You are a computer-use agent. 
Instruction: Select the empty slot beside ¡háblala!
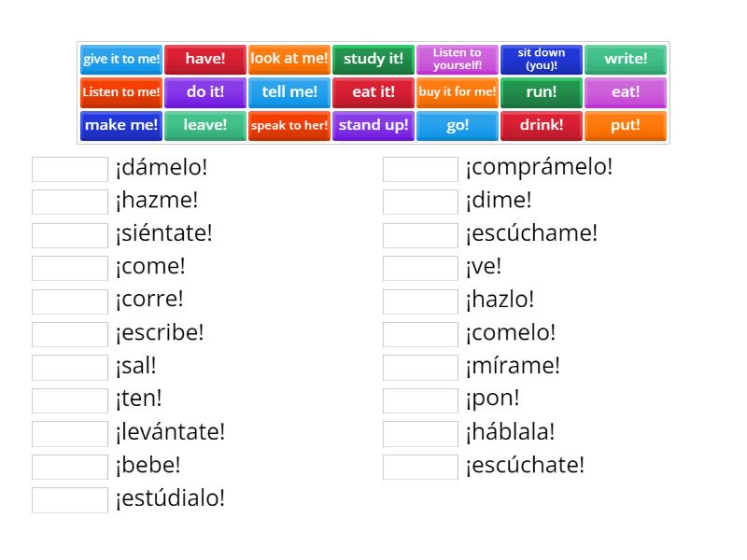tap(420, 434)
